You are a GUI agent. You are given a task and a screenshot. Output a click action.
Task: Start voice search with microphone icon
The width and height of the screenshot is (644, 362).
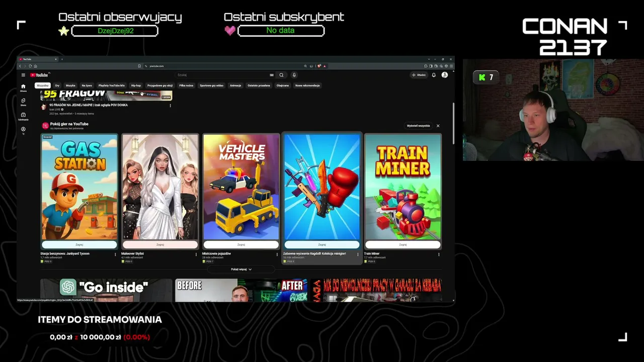coord(294,75)
